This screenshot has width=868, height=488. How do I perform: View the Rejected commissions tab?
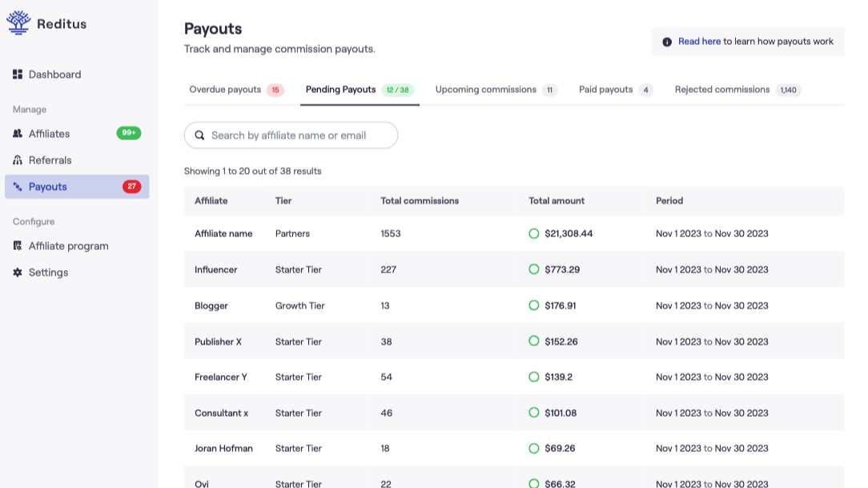pos(721,90)
